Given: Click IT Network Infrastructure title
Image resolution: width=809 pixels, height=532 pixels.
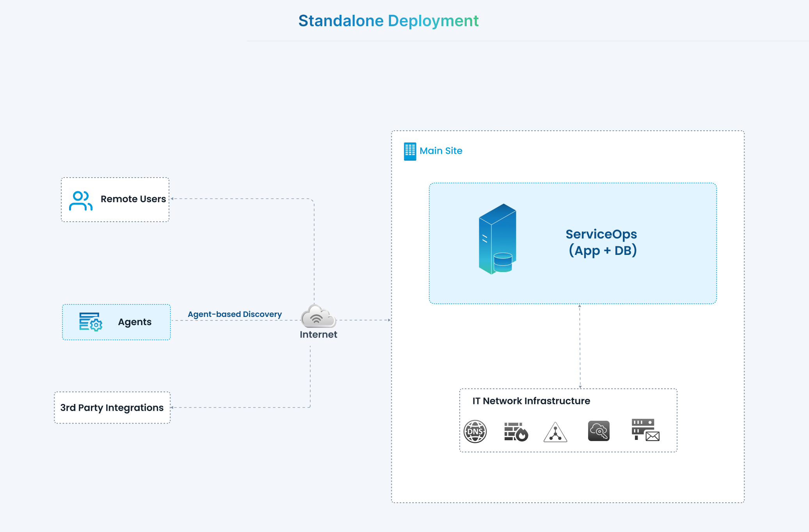Looking at the screenshot, I should [531, 401].
